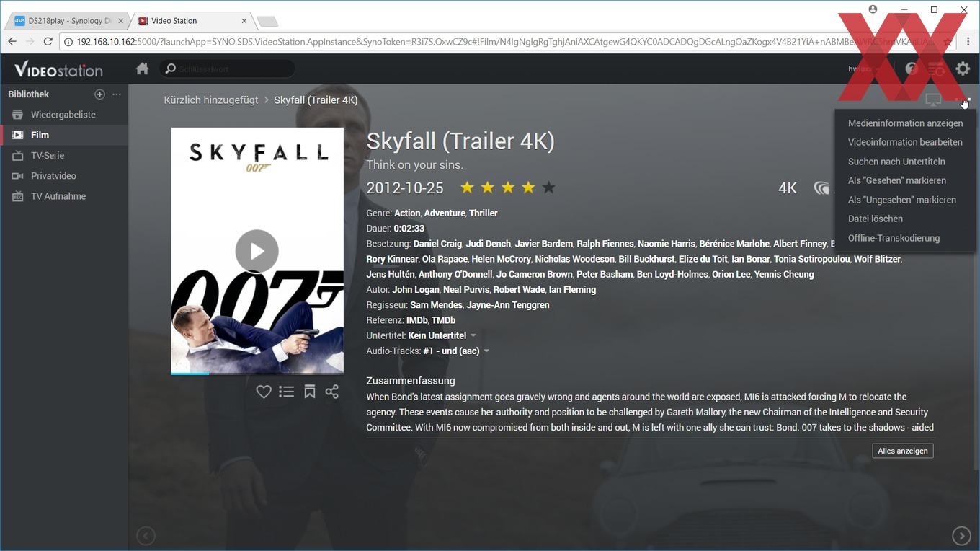Open library options three-dot icon
The width and height of the screenshot is (980, 551).
pyautogui.click(x=117, y=94)
